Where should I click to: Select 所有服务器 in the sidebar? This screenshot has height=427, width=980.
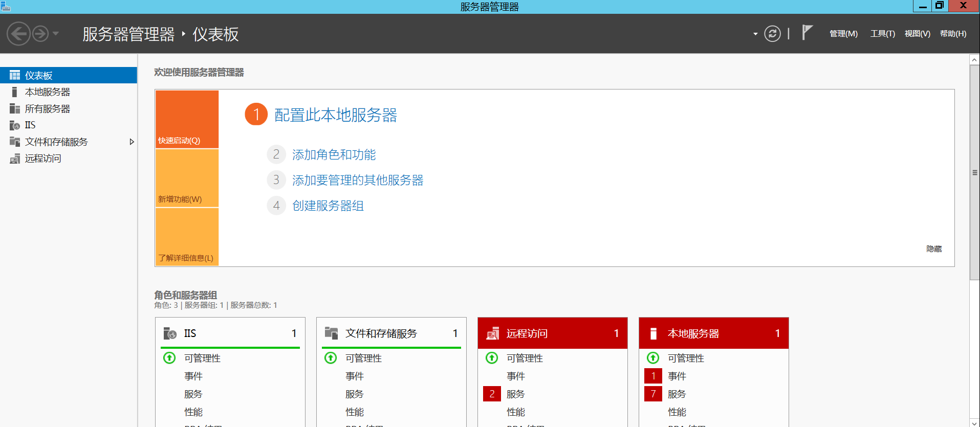pos(69,109)
